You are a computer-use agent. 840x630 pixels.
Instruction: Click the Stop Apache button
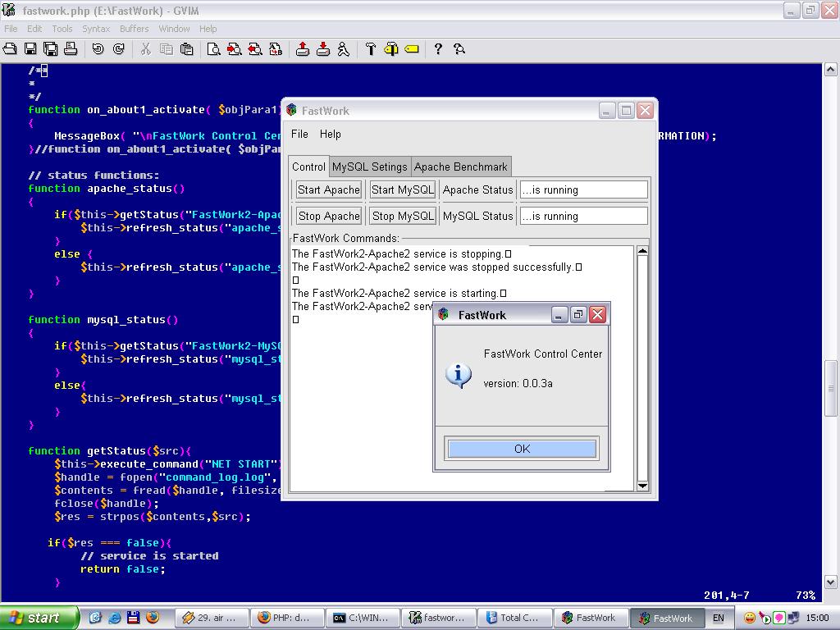(328, 216)
